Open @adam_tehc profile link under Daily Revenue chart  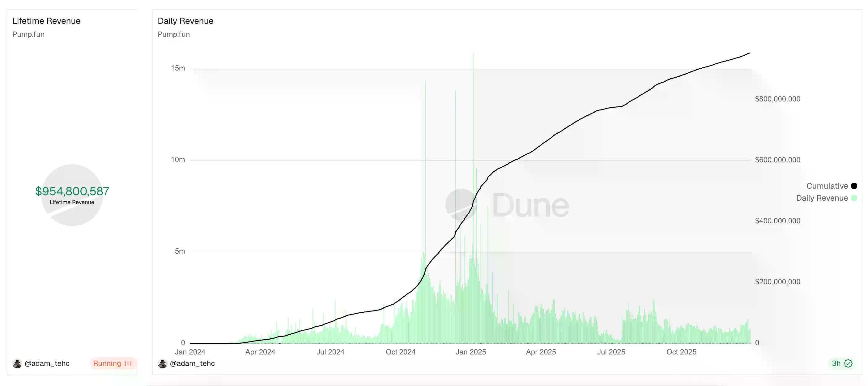click(x=192, y=363)
